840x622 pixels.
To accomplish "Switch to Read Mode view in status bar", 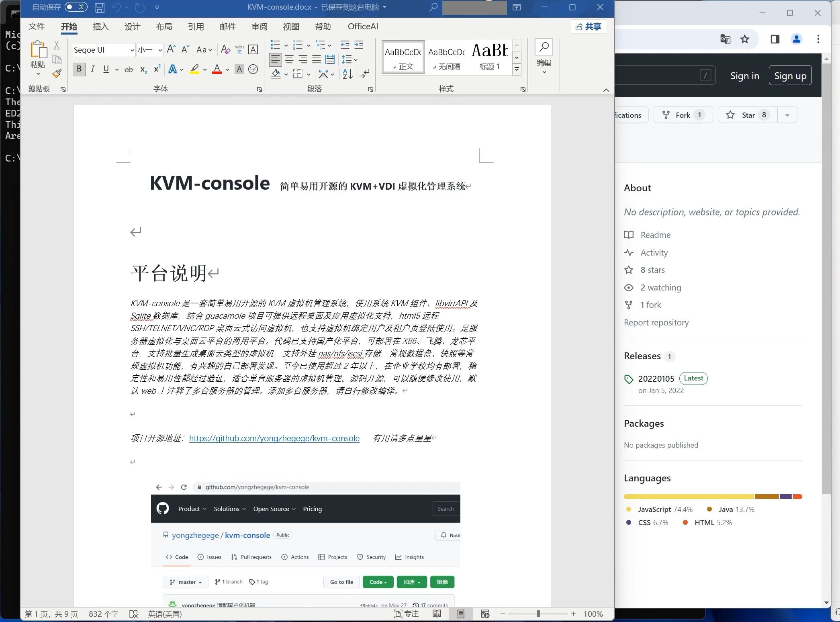I will 437,614.
